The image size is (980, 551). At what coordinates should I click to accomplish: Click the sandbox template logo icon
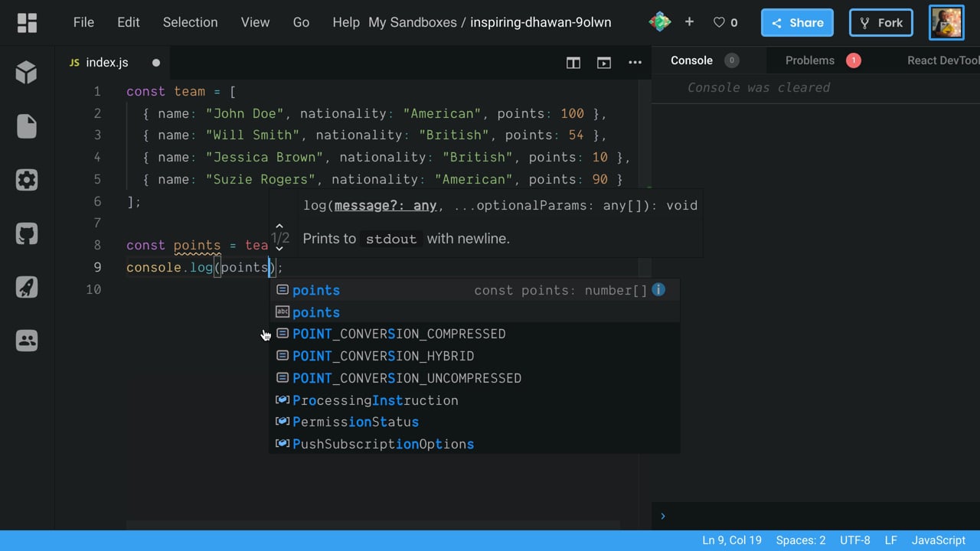659,22
